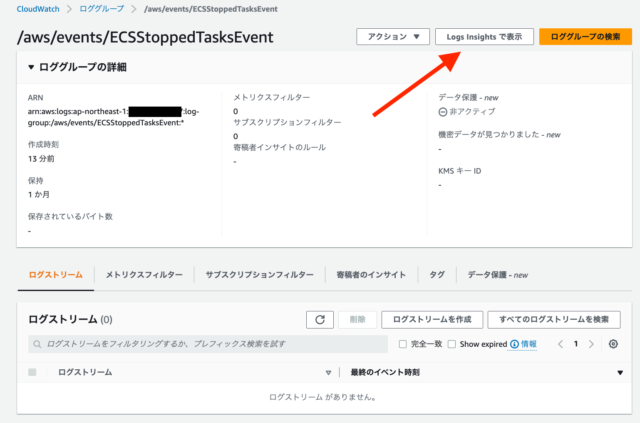Toggle the 完全一致 checkbox
640x423 pixels.
(403, 344)
